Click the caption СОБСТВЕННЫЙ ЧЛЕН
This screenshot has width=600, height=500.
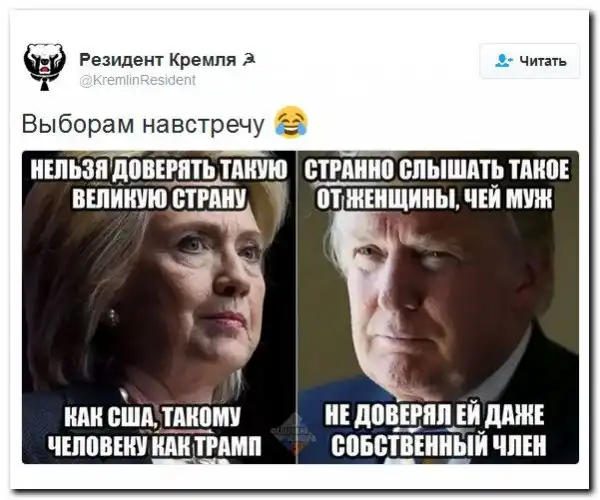tap(439, 444)
